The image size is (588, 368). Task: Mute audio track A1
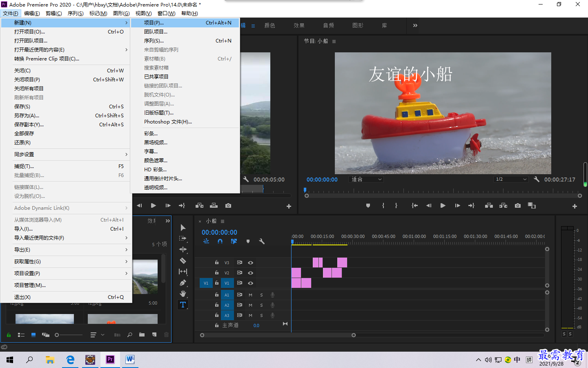tap(250, 295)
